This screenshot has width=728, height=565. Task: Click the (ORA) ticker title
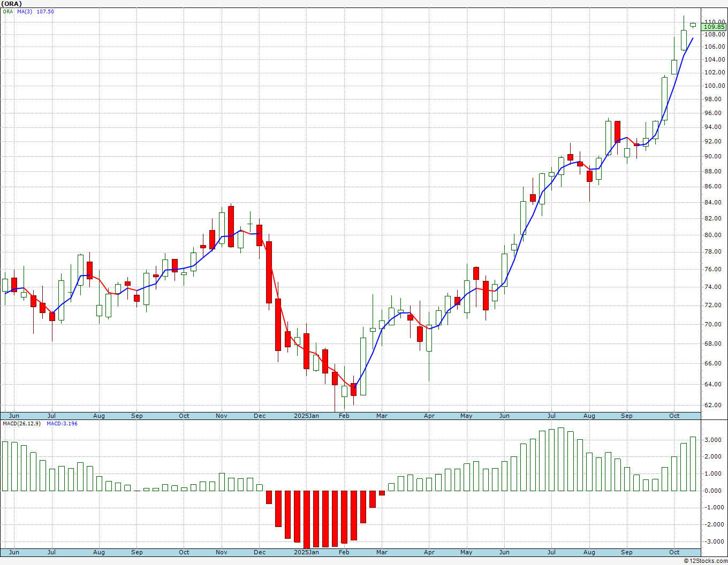tap(11, 4)
